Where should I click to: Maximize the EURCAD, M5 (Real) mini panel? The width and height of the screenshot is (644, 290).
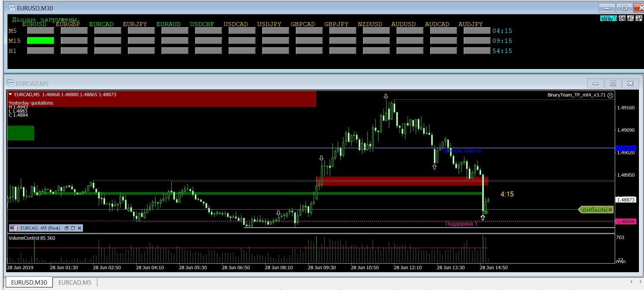[73, 228]
